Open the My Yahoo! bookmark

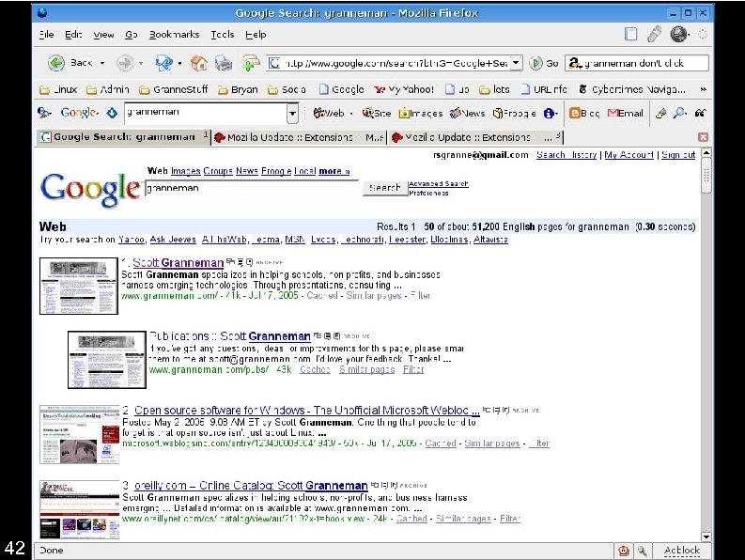click(x=404, y=89)
